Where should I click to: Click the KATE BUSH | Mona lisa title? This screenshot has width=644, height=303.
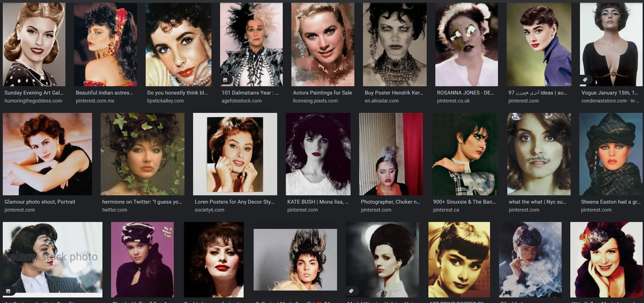coord(318,202)
